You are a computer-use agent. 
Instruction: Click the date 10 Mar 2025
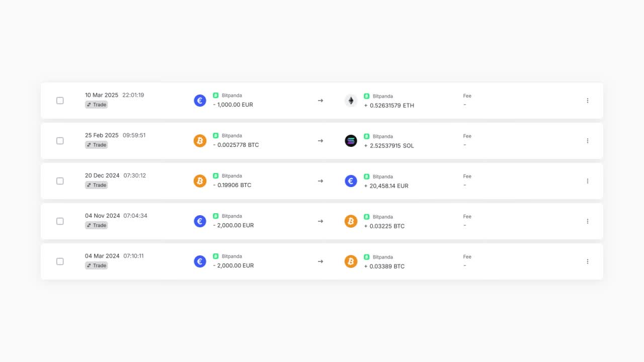tap(102, 95)
